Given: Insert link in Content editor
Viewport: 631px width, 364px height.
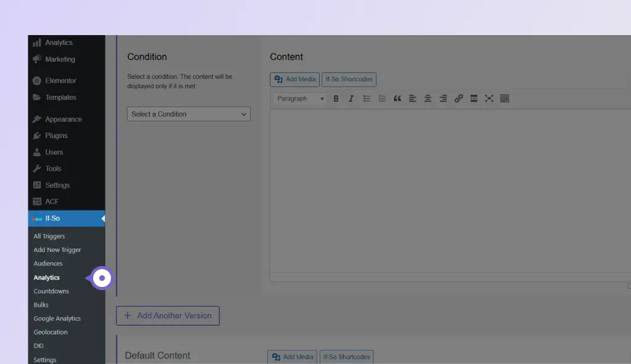Looking at the screenshot, I should (x=458, y=99).
